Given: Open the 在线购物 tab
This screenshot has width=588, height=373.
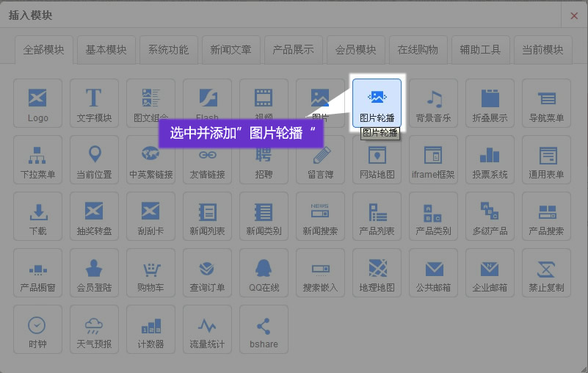Looking at the screenshot, I should [418, 50].
